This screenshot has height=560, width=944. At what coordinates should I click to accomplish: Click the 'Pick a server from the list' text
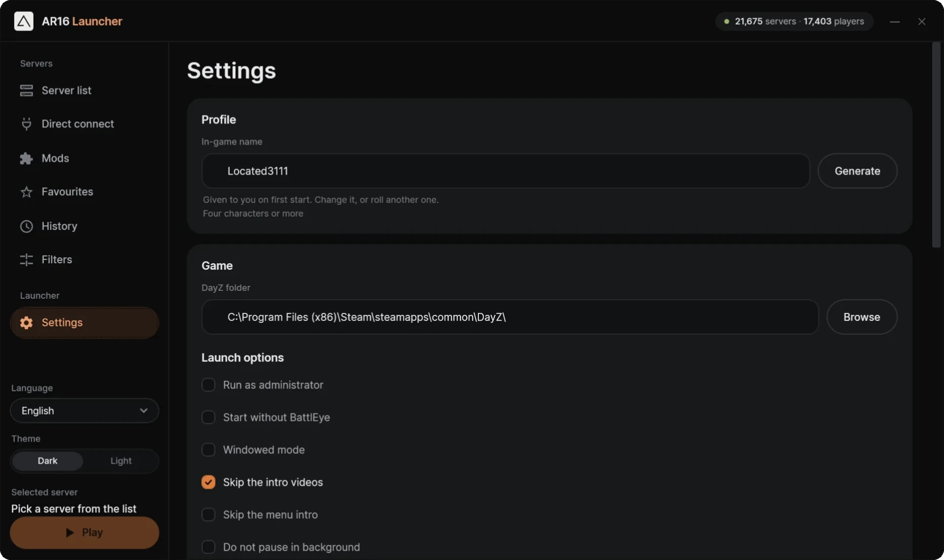[74, 509]
